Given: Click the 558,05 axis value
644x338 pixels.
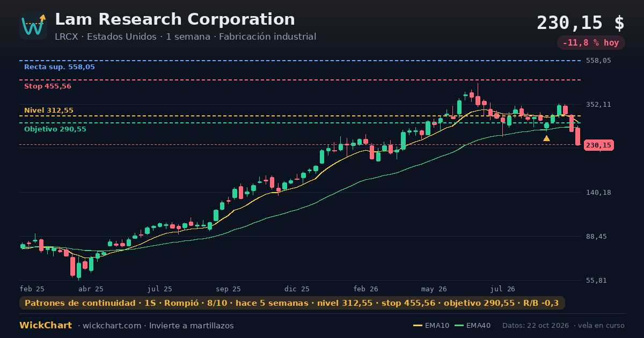Looking at the screenshot, I should tap(599, 61).
